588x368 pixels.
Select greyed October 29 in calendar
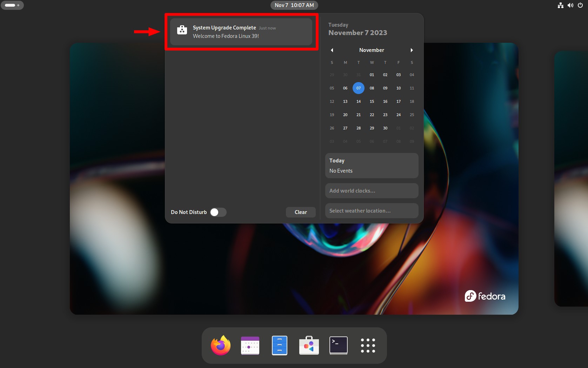tap(332, 75)
